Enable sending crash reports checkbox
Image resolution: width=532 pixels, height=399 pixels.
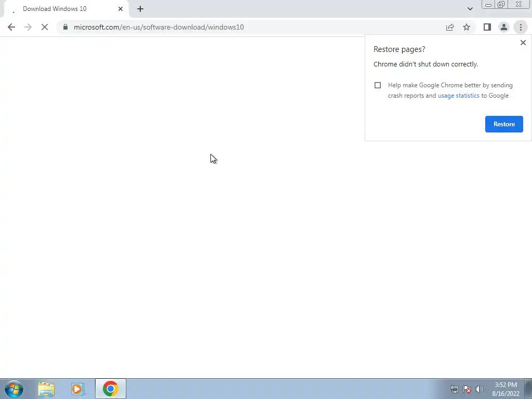(378, 85)
